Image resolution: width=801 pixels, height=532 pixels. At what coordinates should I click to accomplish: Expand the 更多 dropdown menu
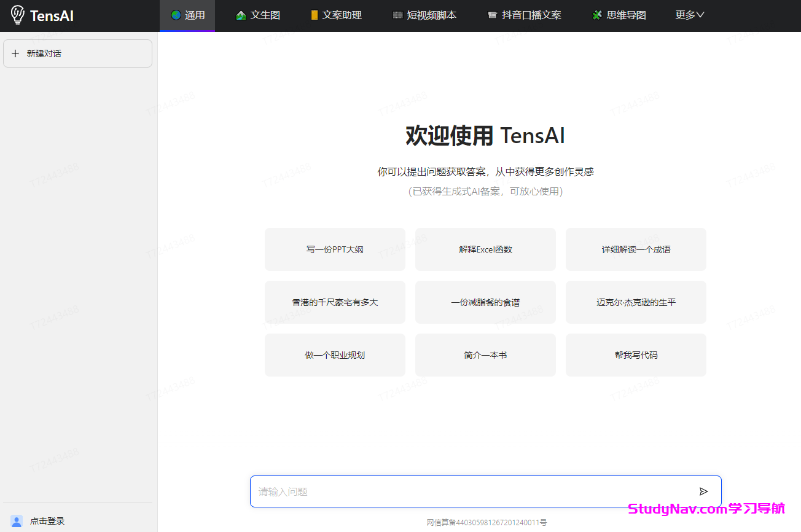click(x=689, y=15)
